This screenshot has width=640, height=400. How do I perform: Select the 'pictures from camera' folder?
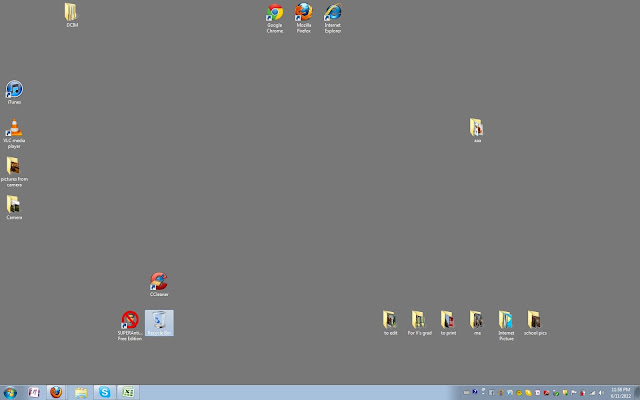click(x=14, y=173)
